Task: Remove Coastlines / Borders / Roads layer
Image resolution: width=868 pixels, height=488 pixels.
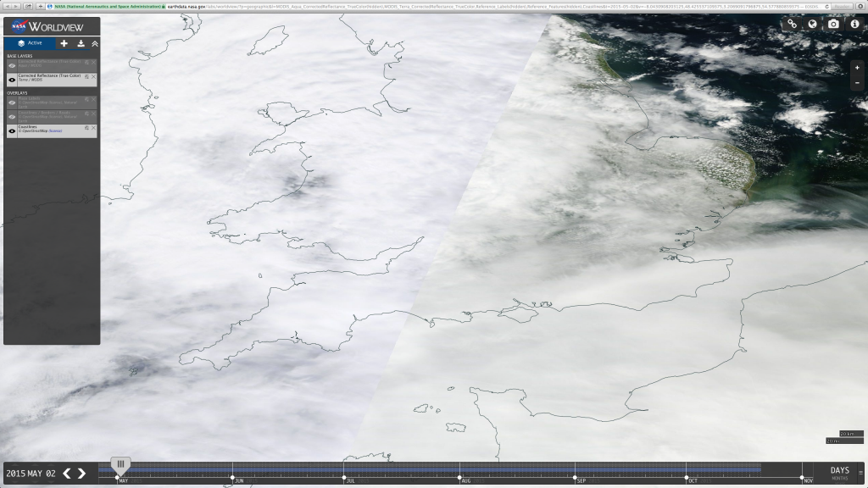Action: [93, 114]
